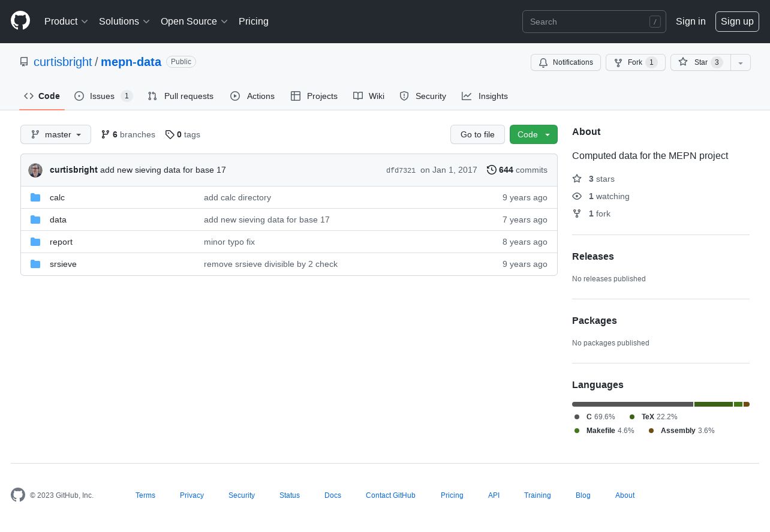Star the mepn-data repository

(x=700, y=62)
